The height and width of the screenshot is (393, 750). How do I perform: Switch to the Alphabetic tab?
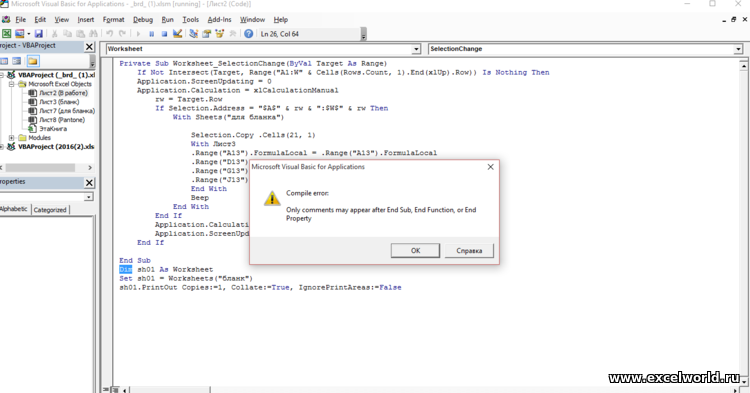coord(14,209)
